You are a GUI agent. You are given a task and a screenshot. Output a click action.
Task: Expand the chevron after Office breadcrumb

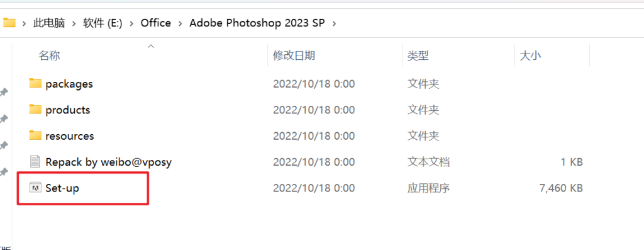pos(180,23)
